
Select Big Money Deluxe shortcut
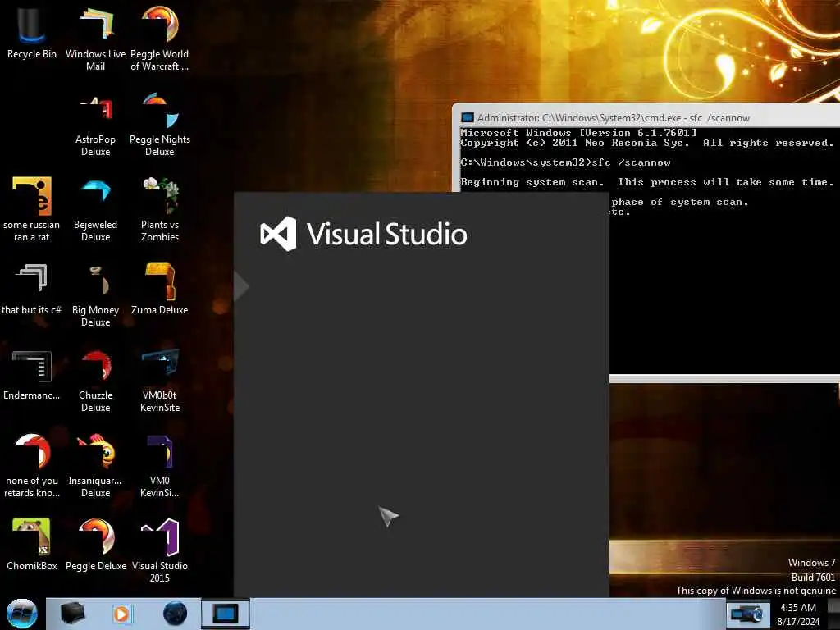pyautogui.click(x=95, y=294)
